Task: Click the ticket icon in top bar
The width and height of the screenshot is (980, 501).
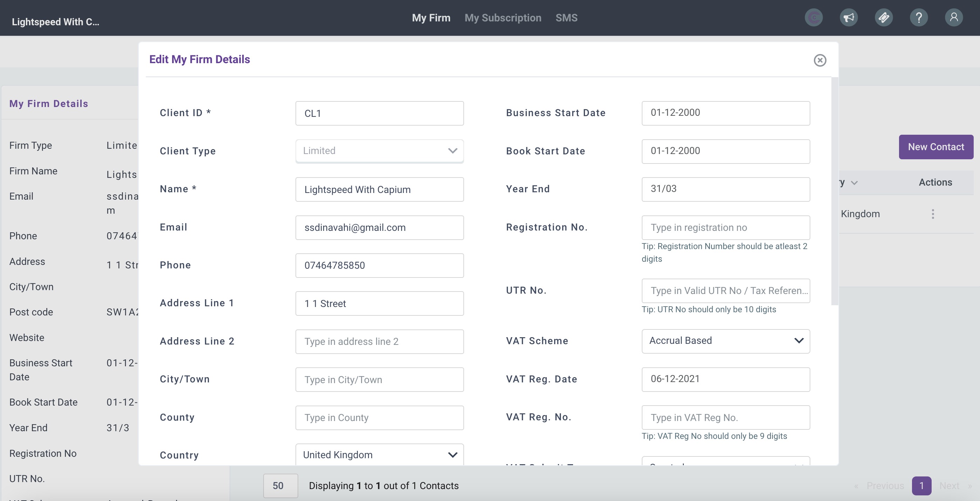Action: (x=884, y=18)
